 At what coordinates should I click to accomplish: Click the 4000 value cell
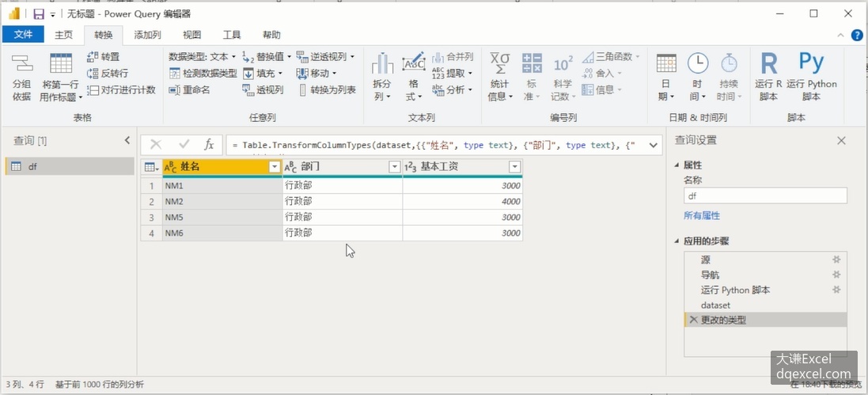click(463, 202)
